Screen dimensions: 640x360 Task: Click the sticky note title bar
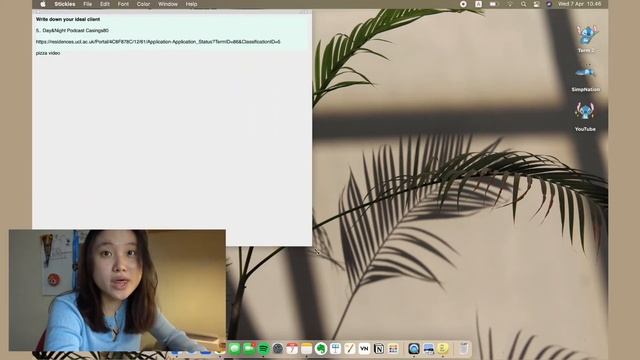[172, 12]
